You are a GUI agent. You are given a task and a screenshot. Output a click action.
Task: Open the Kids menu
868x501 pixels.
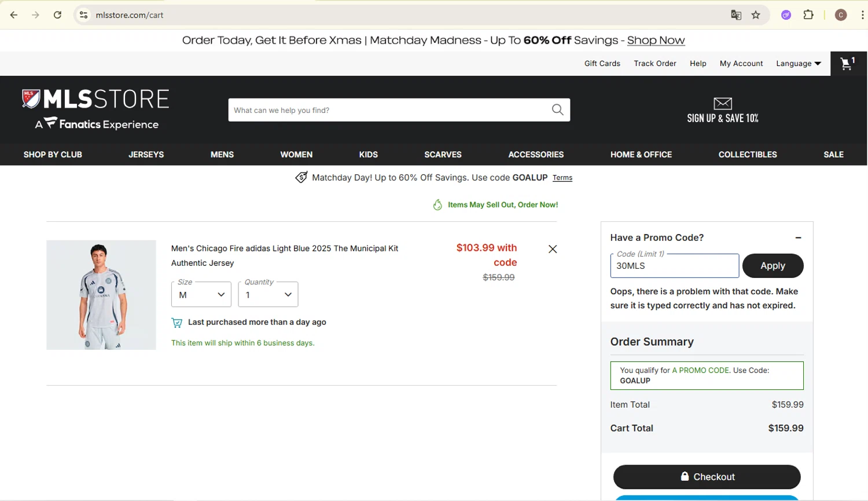tap(368, 155)
